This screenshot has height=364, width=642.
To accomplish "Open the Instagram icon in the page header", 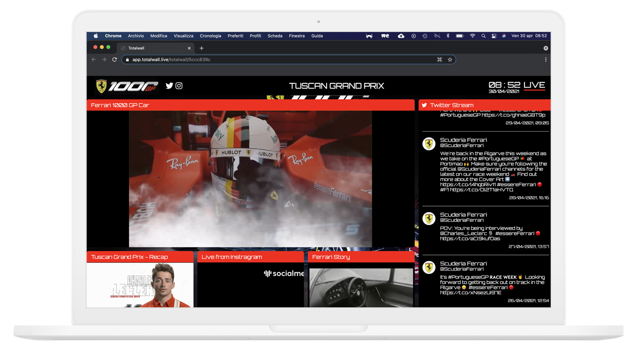I will coord(179,85).
